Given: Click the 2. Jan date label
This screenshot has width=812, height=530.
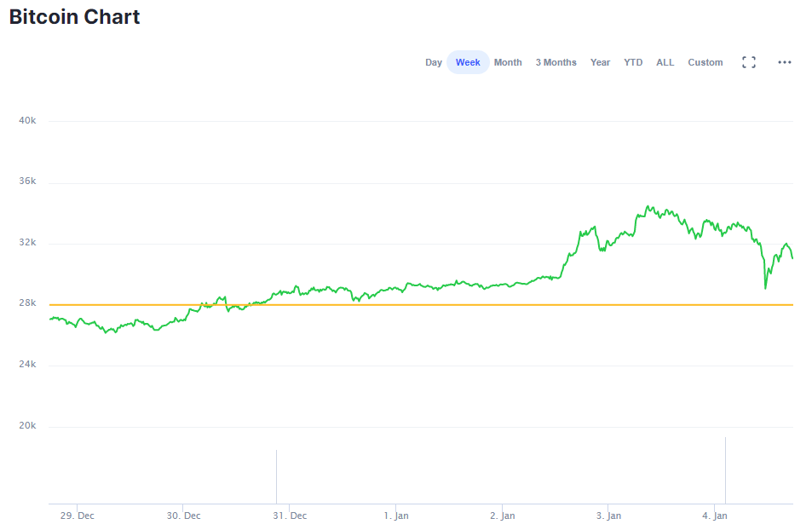Looking at the screenshot, I should (x=503, y=516).
